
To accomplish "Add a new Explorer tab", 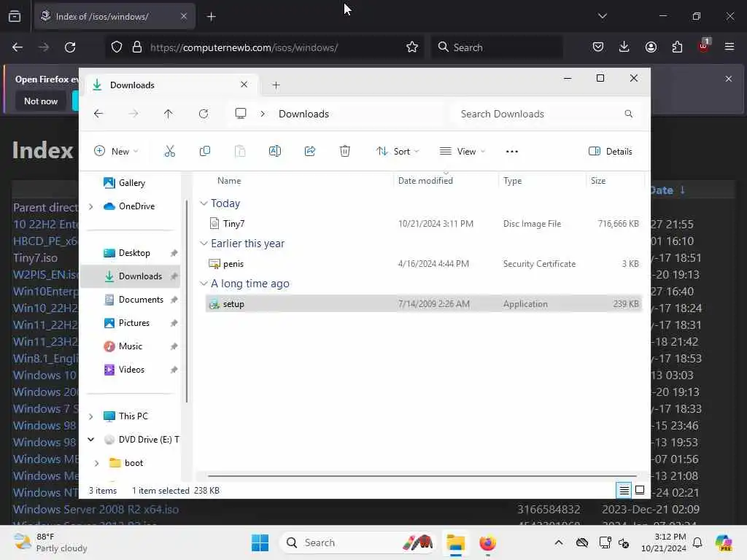I will point(276,85).
